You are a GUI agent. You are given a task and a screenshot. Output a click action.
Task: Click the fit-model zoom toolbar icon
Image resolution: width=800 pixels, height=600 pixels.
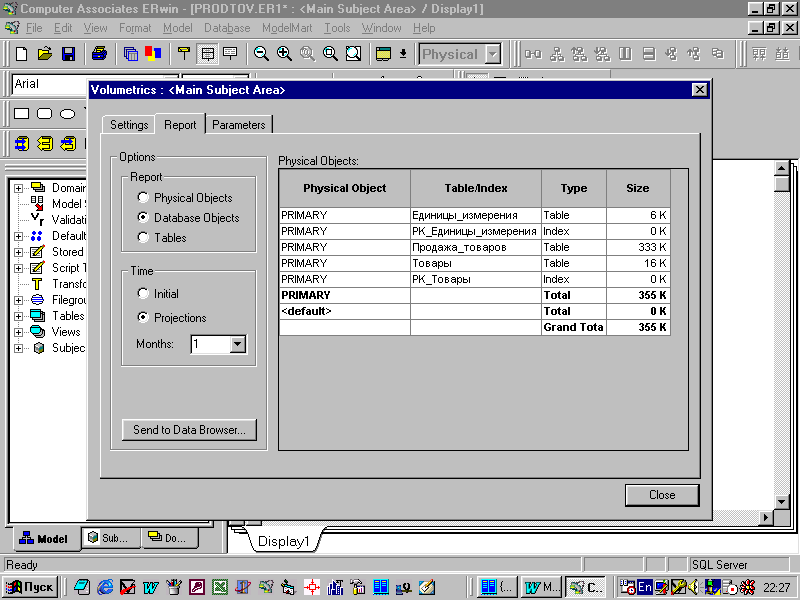click(354, 54)
